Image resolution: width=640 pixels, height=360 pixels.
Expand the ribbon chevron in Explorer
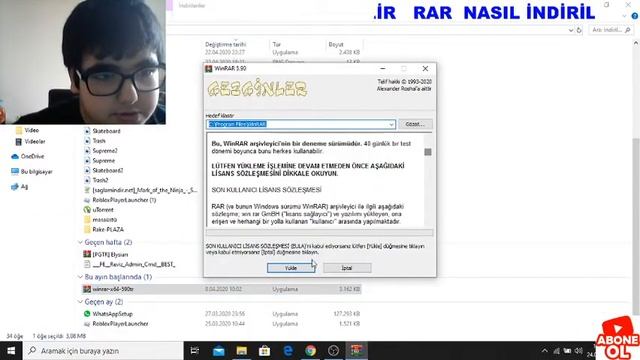point(624,16)
